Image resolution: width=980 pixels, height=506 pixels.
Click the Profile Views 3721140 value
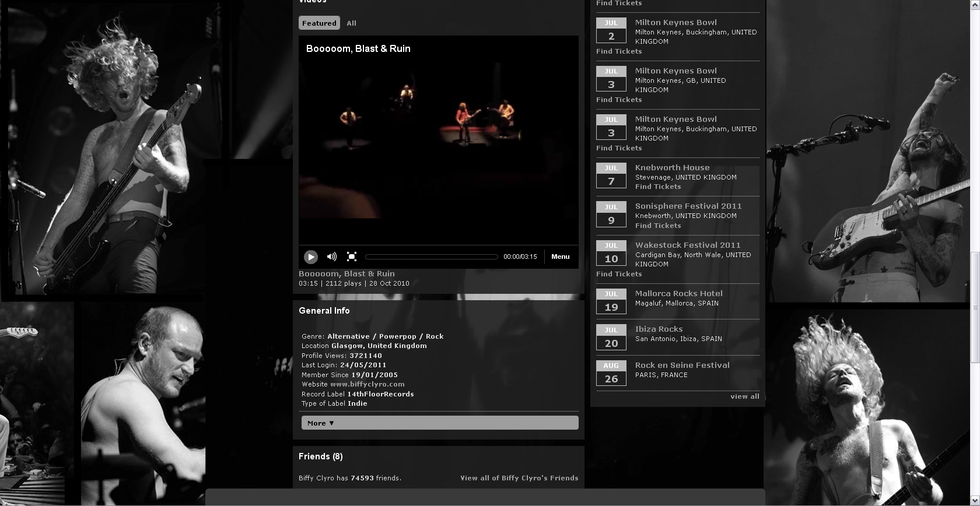[x=366, y=356]
